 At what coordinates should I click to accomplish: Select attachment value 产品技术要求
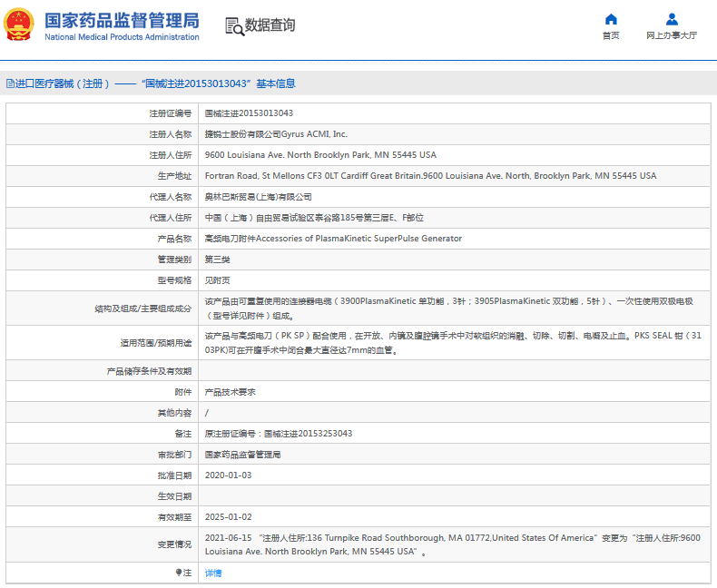click(230, 392)
